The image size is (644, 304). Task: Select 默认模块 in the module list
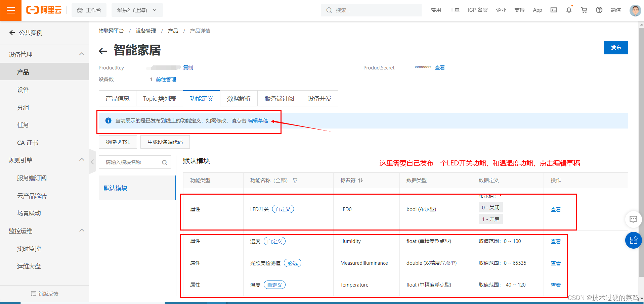tap(116, 188)
